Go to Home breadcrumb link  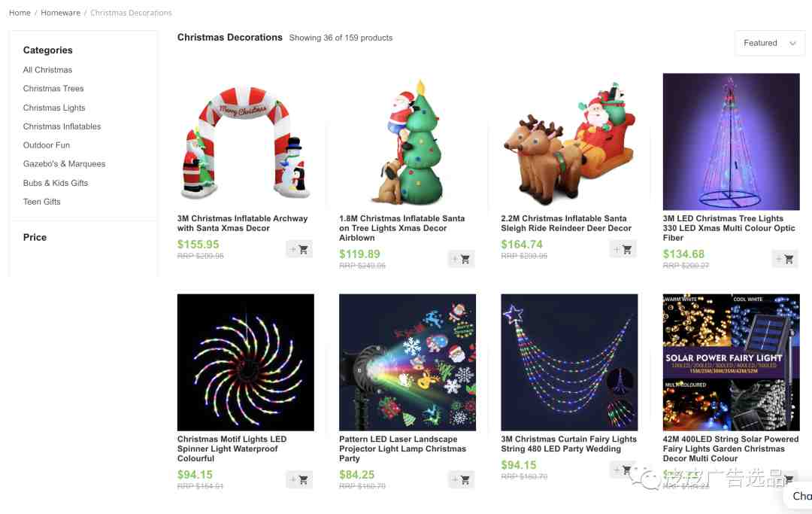tap(20, 13)
